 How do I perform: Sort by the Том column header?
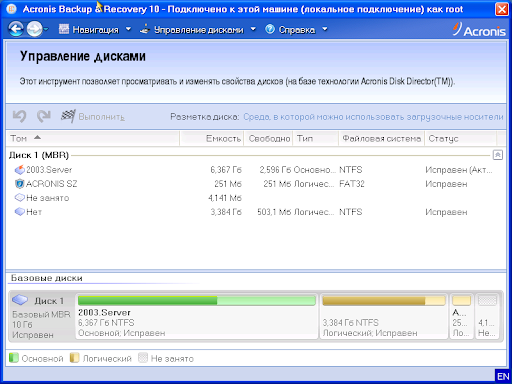93,138
